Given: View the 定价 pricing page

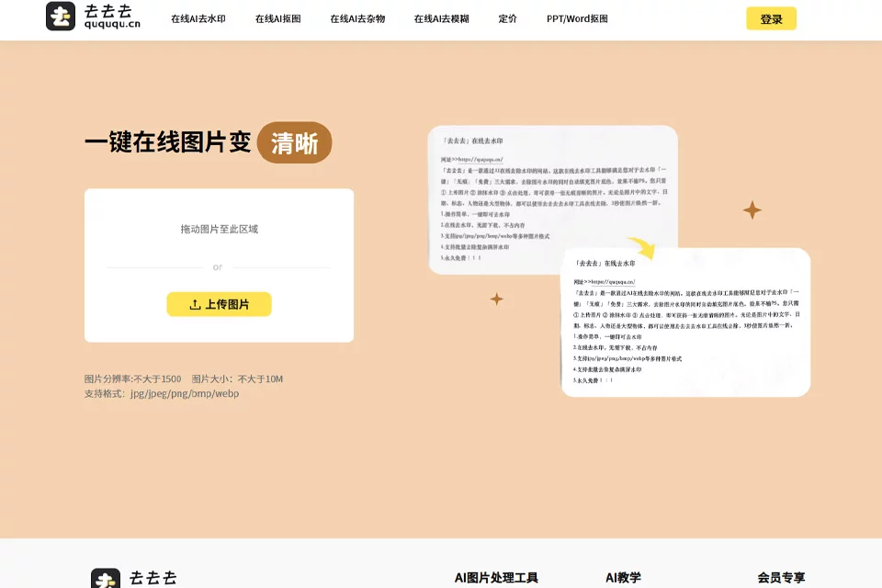Looking at the screenshot, I should (x=507, y=18).
